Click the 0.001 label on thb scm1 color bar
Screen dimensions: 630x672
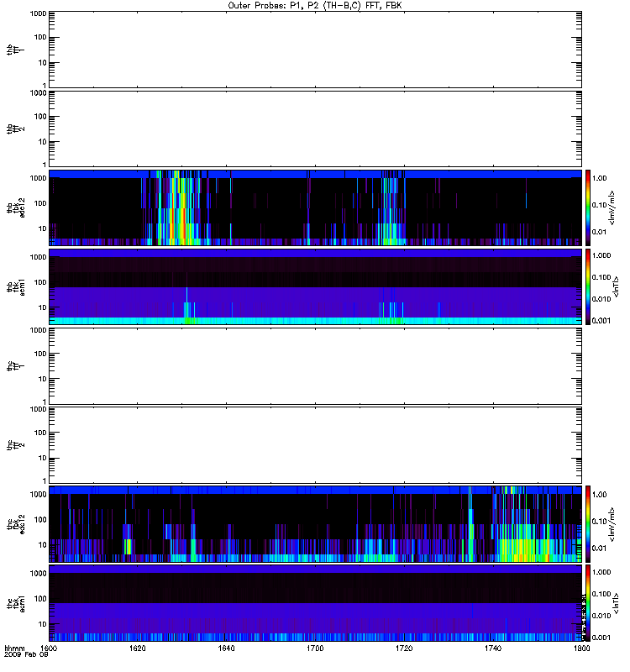point(601,321)
